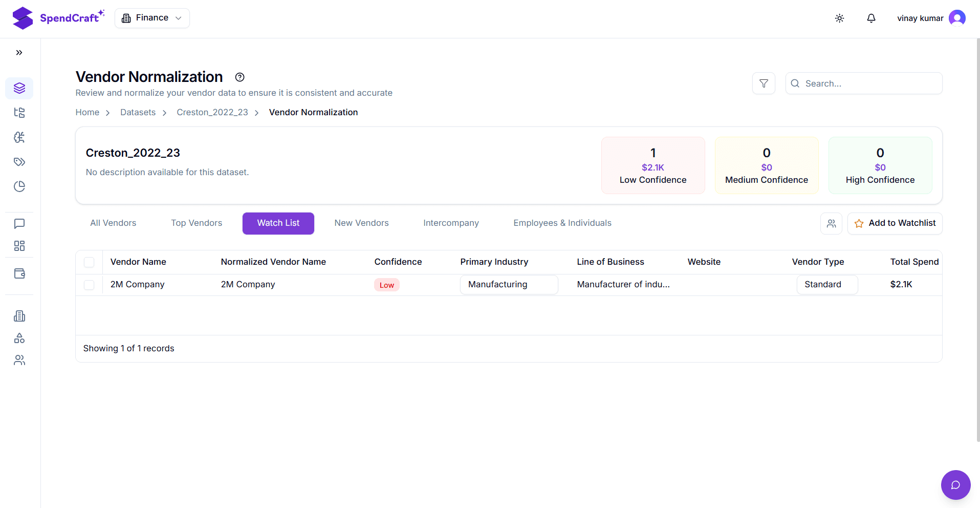Click the floating purple chat button

click(955, 484)
